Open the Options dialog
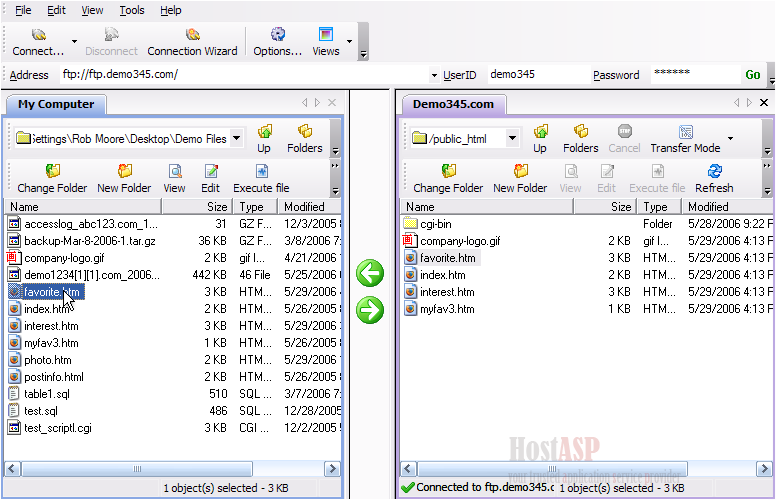This screenshot has height=500, width=776. (278, 42)
